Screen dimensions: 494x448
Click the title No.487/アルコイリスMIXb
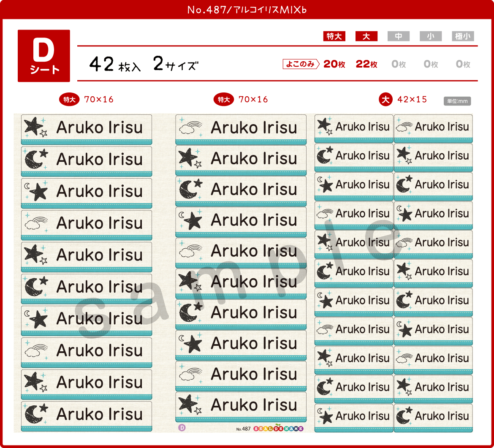[x=247, y=10]
